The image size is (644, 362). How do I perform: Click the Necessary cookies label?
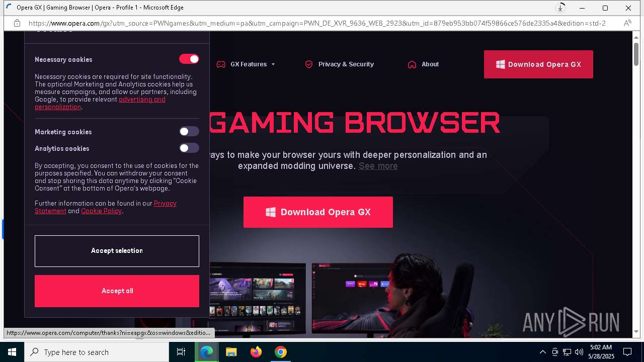[x=63, y=59]
